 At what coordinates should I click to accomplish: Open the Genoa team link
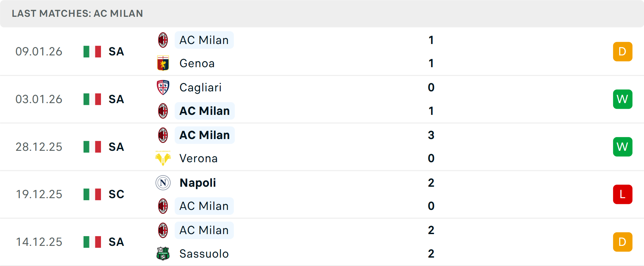click(x=197, y=63)
